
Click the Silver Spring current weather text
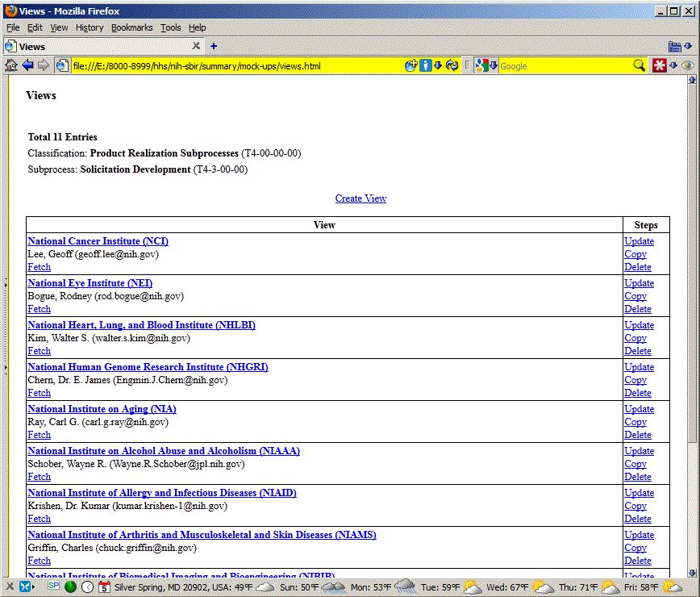[184, 587]
